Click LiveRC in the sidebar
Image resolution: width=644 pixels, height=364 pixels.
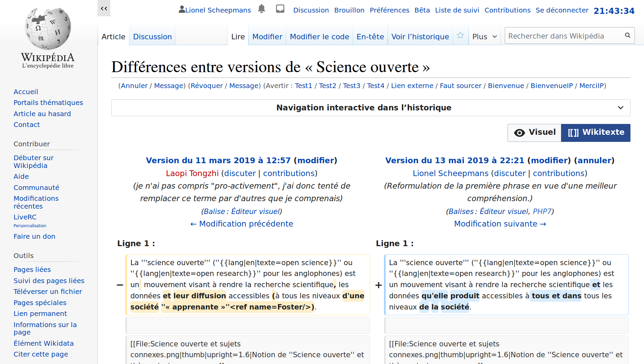pos(25,217)
